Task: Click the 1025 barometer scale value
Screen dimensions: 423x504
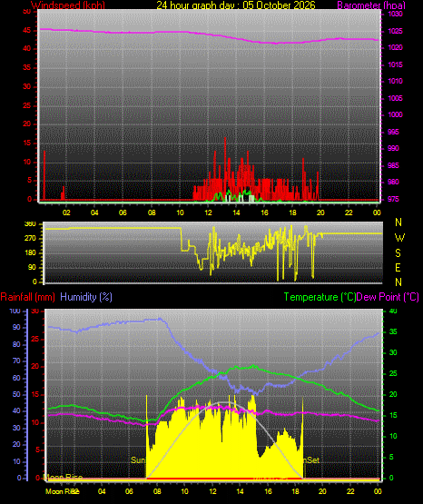Action: (x=395, y=31)
